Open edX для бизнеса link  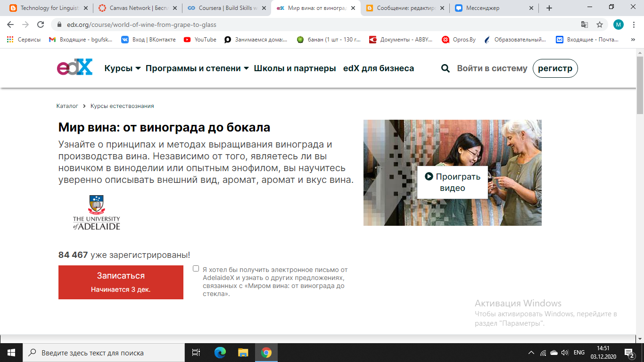(x=379, y=68)
